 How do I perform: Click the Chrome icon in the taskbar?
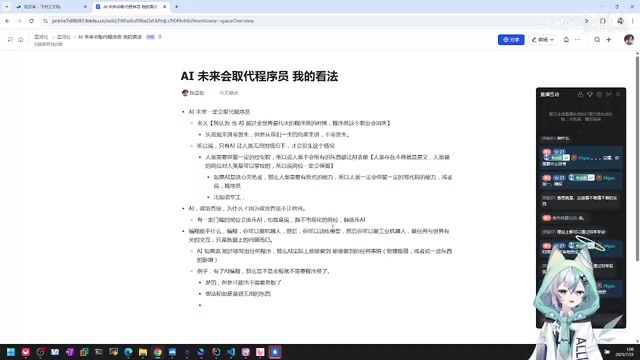[158, 352]
